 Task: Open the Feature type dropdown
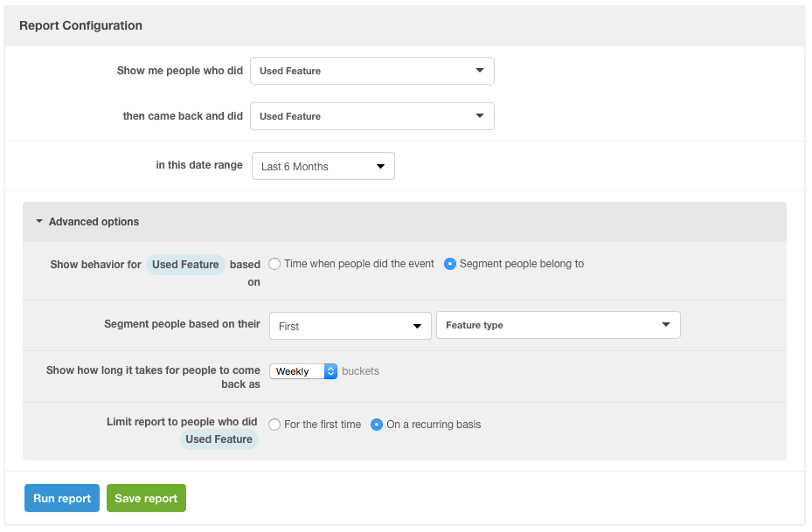[559, 325]
